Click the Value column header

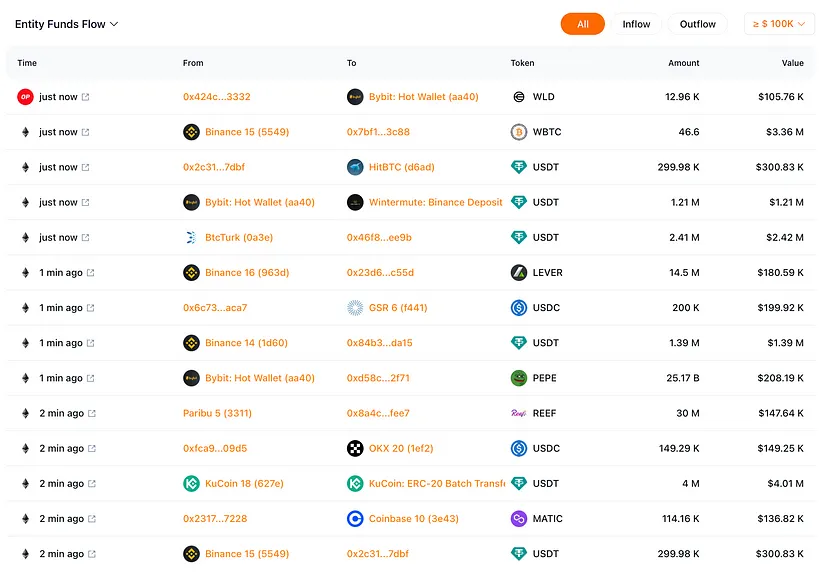tap(792, 63)
